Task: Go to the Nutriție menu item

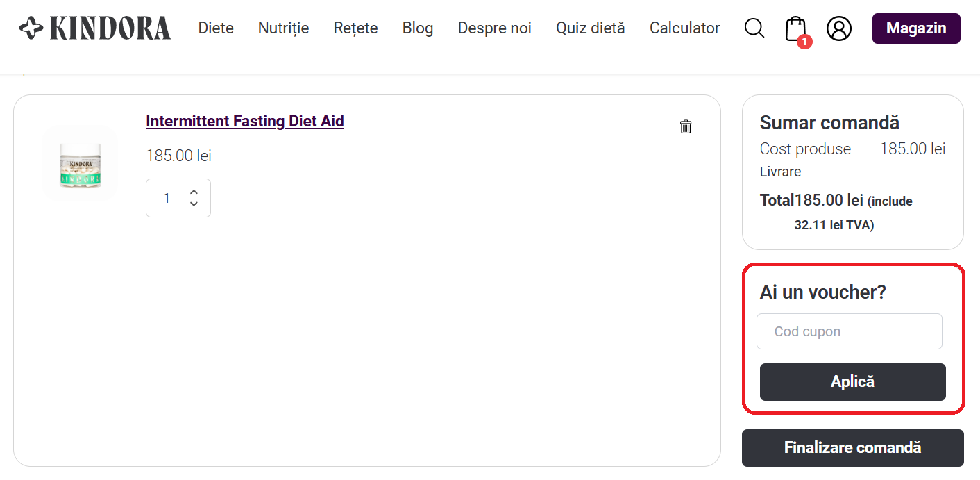Action: pos(283,28)
